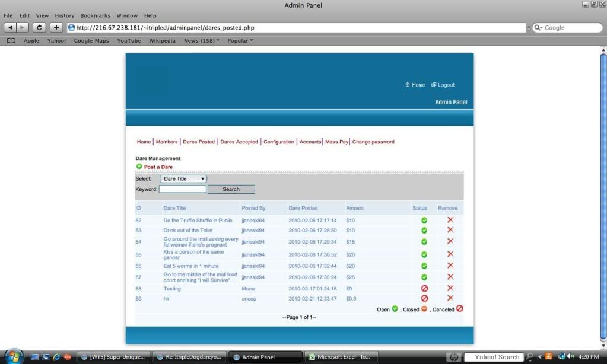Click the green plus Post a Dare icon
This screenshot has height=364, width=607.
[x=139, y=167]
